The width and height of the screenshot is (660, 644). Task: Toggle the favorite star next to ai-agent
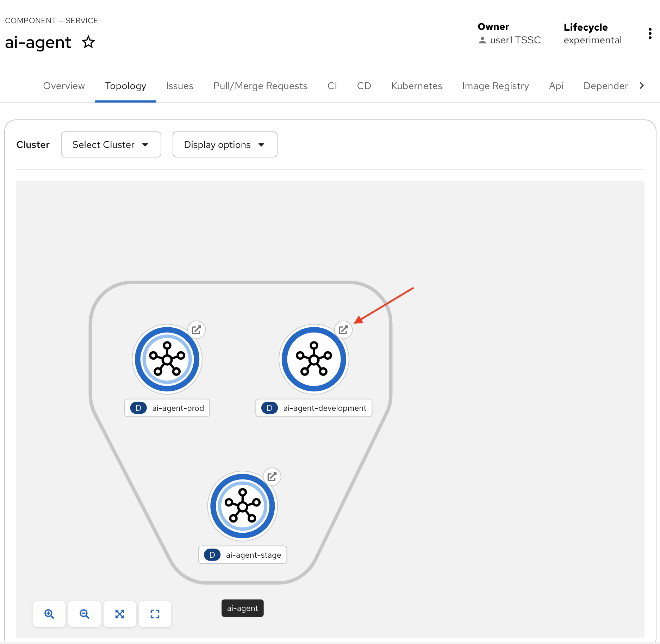tap(88, 42)
